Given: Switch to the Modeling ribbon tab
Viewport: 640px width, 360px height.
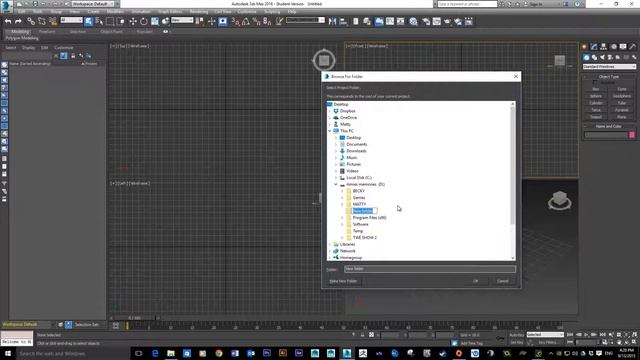Looking at the screenshot, I should click(19, 31).
